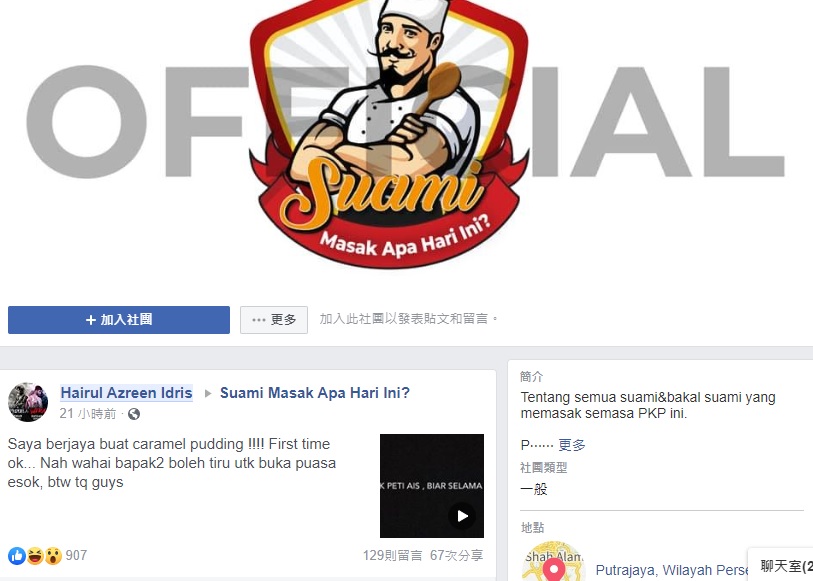Click the globe public privacy icon

click(134, 414)
